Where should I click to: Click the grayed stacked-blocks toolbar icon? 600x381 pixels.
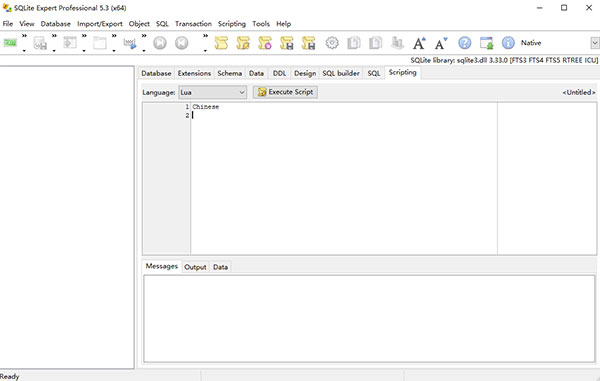pos(398,43)
